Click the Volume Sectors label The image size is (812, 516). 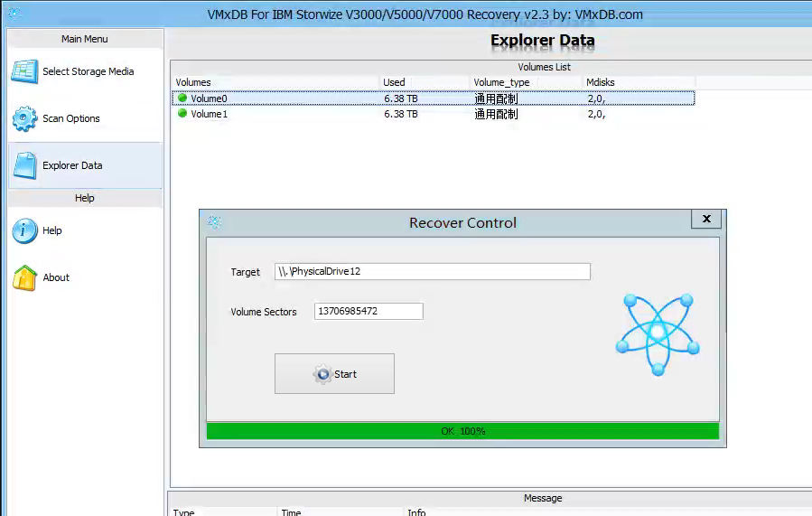[264, 312]
